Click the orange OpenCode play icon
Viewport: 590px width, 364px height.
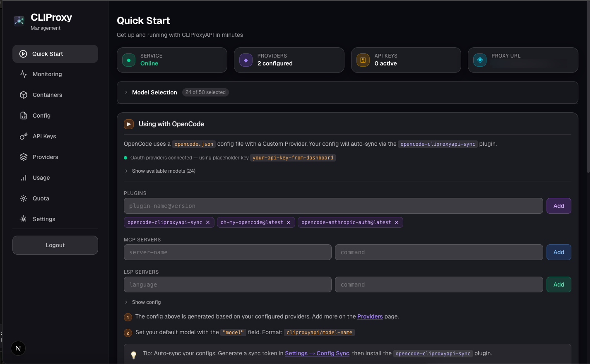coord(129,124)
